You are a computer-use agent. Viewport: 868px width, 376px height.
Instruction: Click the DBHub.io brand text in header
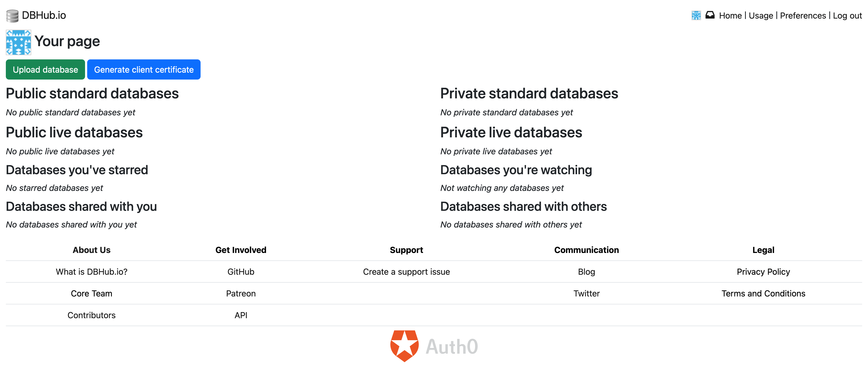[x=44, y=15]
